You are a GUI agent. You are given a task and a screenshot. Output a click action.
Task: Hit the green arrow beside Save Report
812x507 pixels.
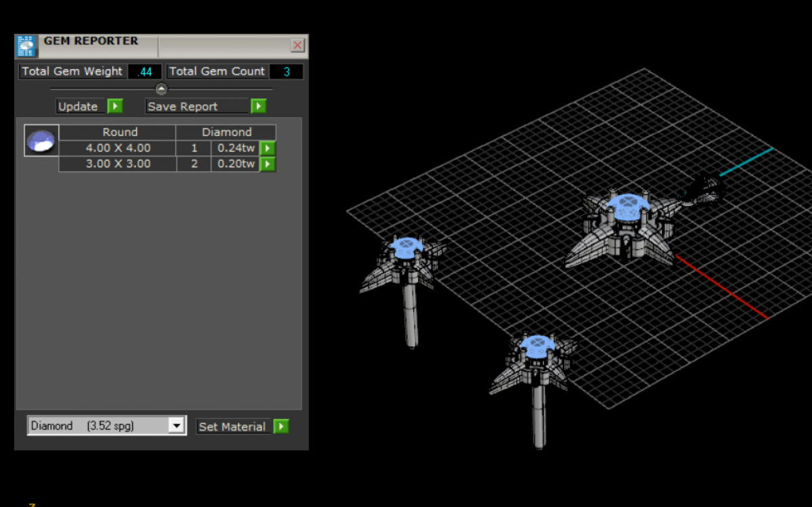(x=258, y=106)
